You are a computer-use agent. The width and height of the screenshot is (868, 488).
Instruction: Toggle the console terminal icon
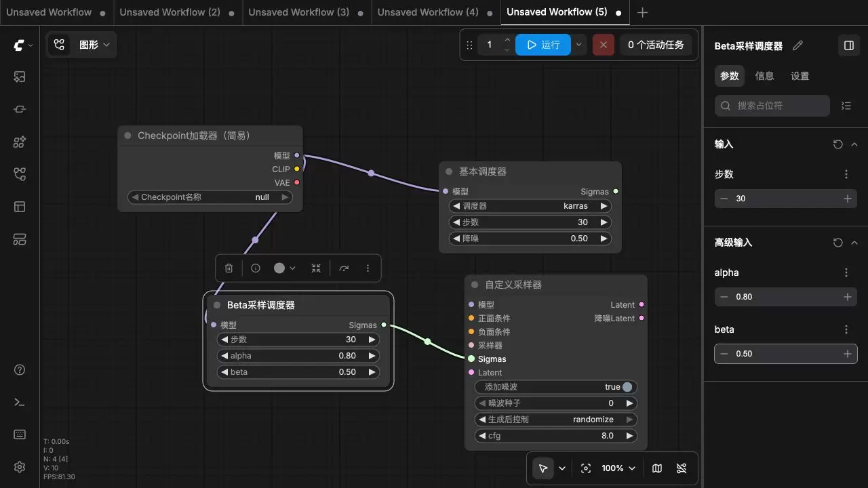click(x=20, y=402)
